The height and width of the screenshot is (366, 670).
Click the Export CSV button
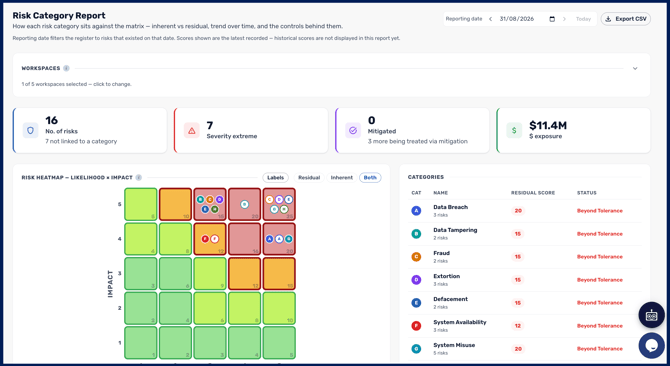click(x=626, y=19)
